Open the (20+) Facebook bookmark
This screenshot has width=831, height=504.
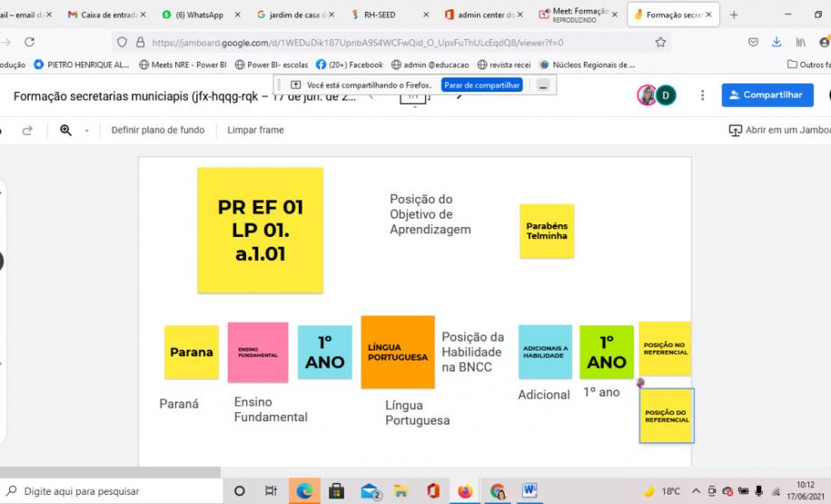click(x=350, y=64)
